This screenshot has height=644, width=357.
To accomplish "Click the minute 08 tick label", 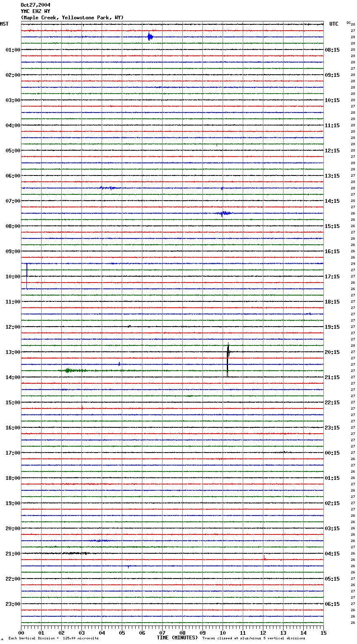I will pyautogui.click(x=182, y=633).
